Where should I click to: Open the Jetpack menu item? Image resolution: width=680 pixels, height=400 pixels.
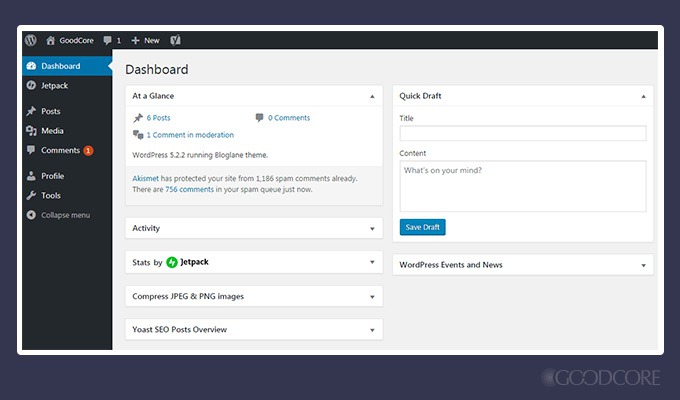tap(67, 85)
